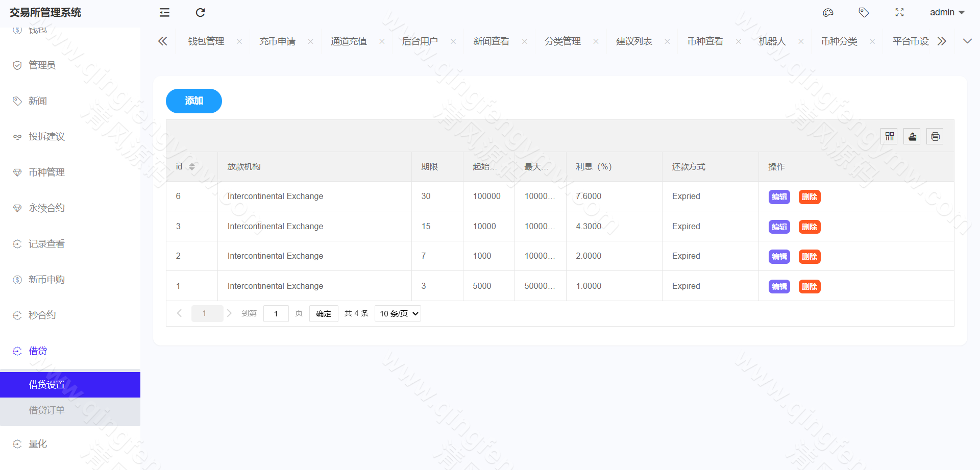Collapse the sidebar with the hamburger icon

[x=164, y=12]
